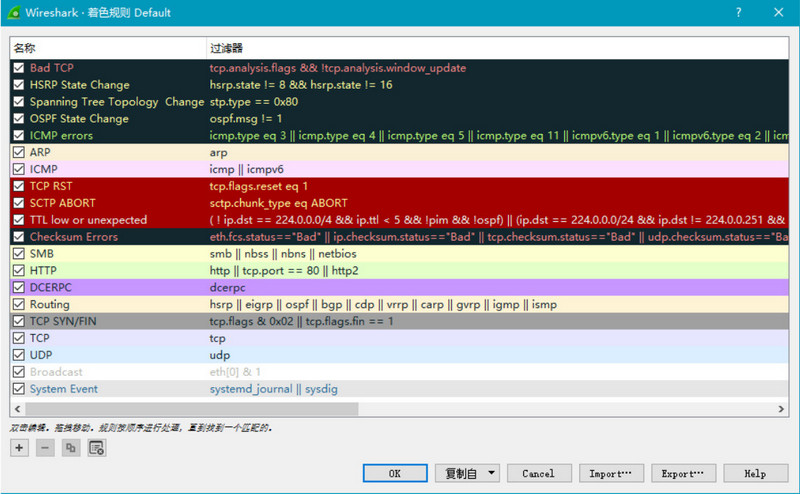
Task: Toggle the TTL low or unexpected checkbox
Action: coord(19,220)
